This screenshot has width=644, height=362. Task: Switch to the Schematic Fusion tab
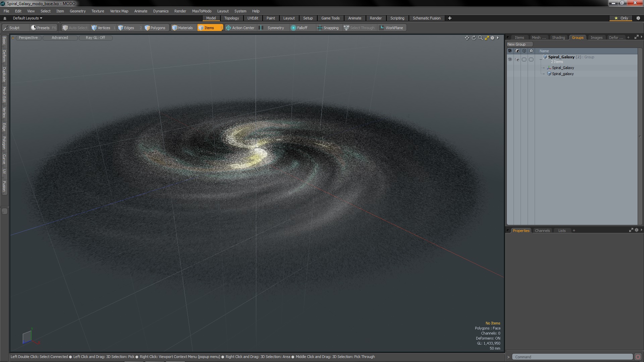click(x=426, y=18)
